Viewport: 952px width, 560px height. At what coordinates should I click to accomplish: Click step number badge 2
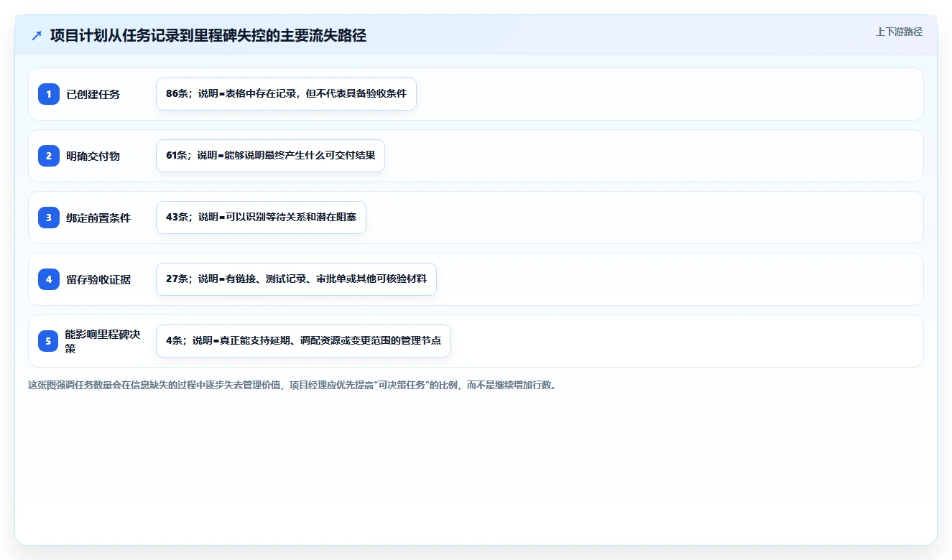49,156
